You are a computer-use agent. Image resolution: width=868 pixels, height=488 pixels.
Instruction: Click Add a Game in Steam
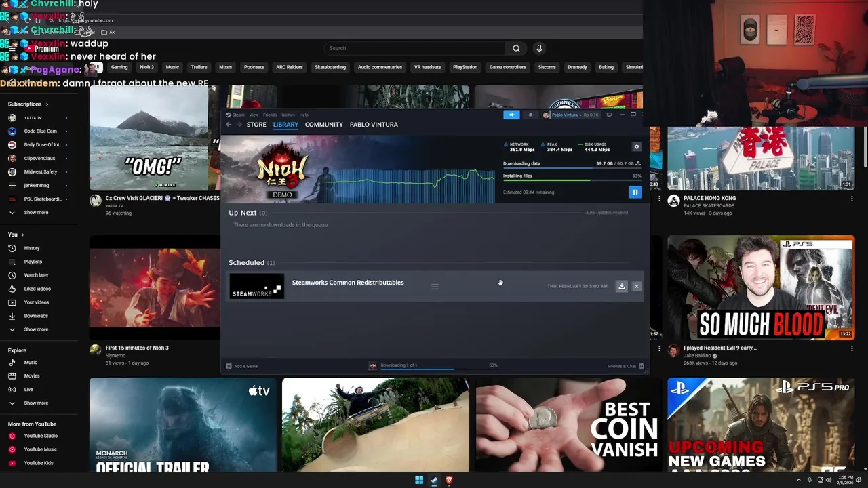coord(242,366)
